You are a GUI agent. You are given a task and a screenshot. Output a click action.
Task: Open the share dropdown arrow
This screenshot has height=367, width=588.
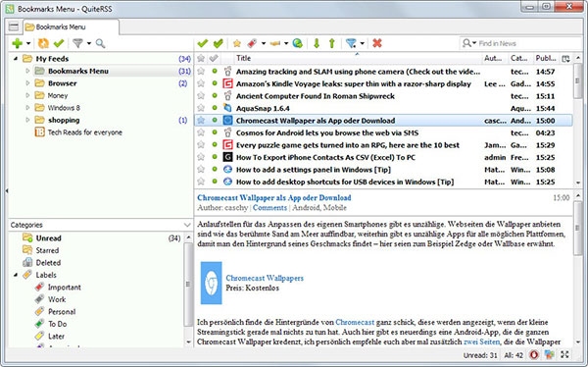click(286, 43)
